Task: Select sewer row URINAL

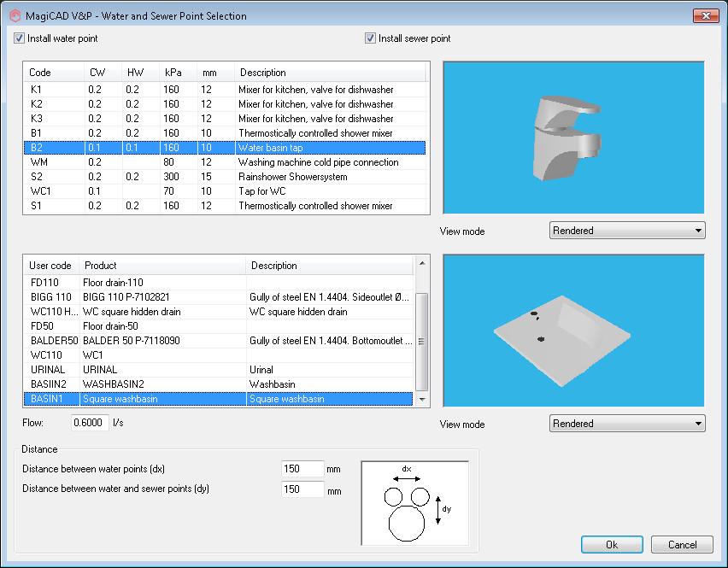Action: coord(219,370)
